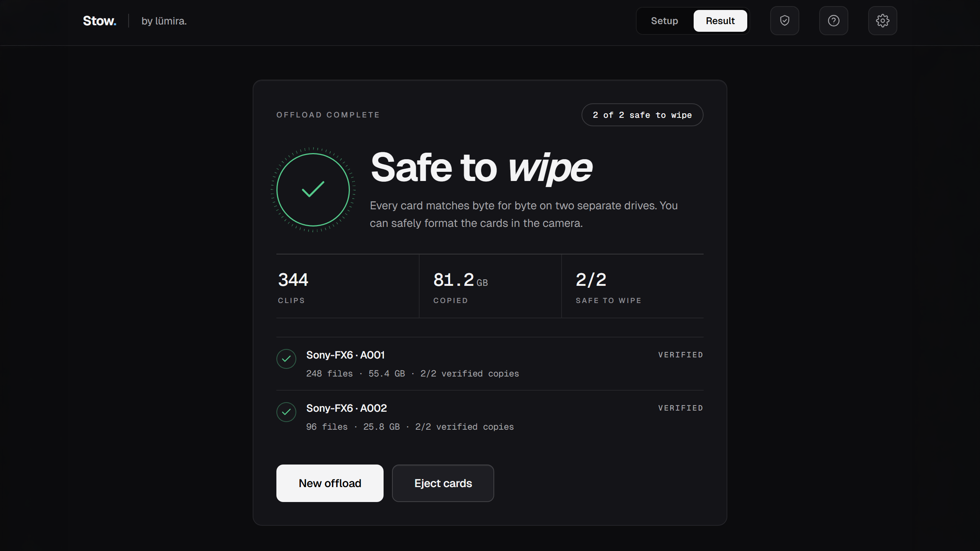Click '96 files · 25.8 GB' details line

tap(410, 427)
